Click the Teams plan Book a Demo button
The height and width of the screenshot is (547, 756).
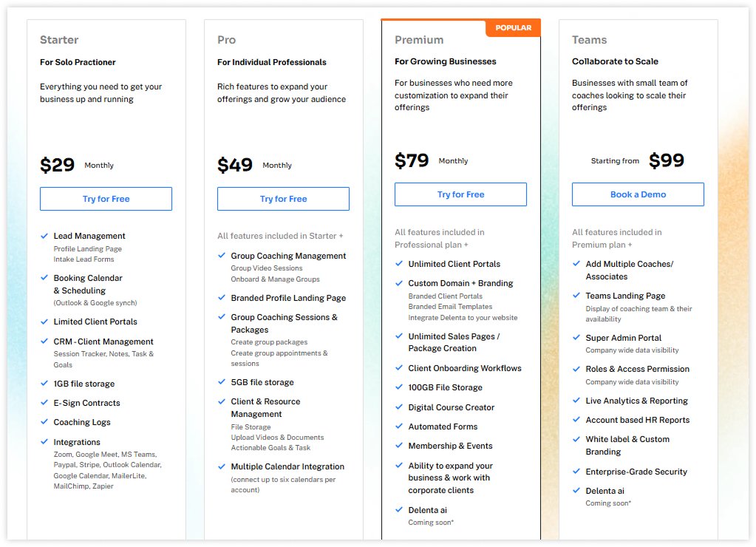pos(638,194)
